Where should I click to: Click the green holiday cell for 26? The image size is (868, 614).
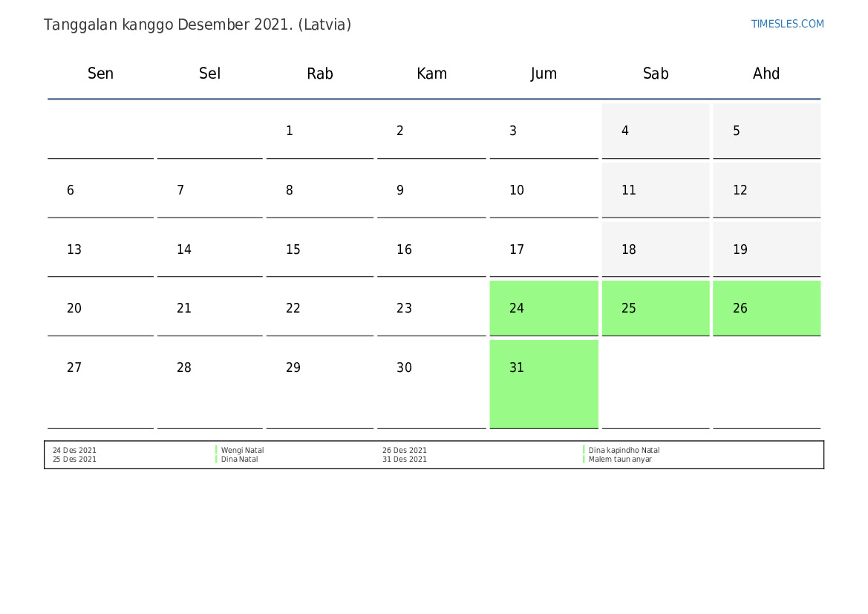coord(766,308)
